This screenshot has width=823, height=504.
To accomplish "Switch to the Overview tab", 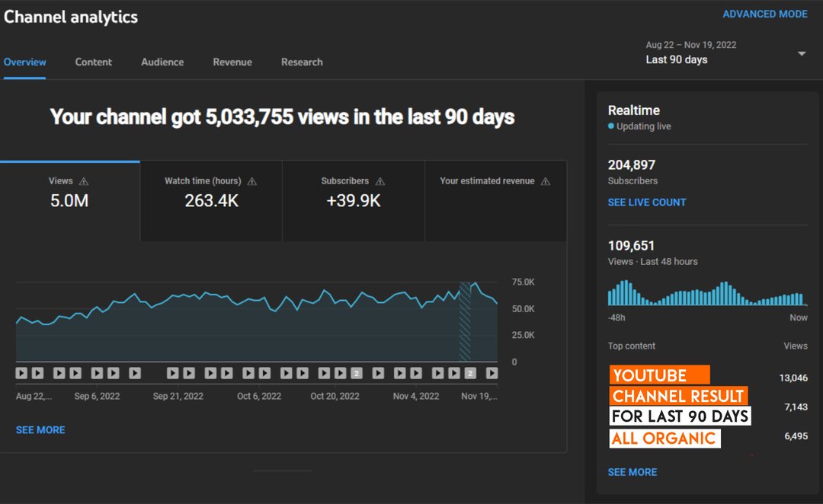I will tap(24, 62).
